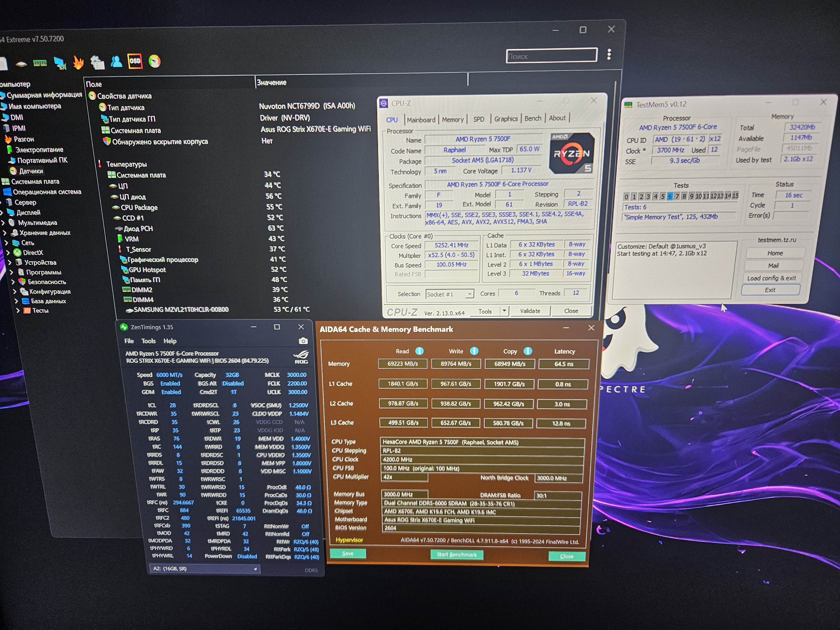This screenshot has width=840, height=630.
Task: Click the memory module benchmark icon
Action: [39, 63]
